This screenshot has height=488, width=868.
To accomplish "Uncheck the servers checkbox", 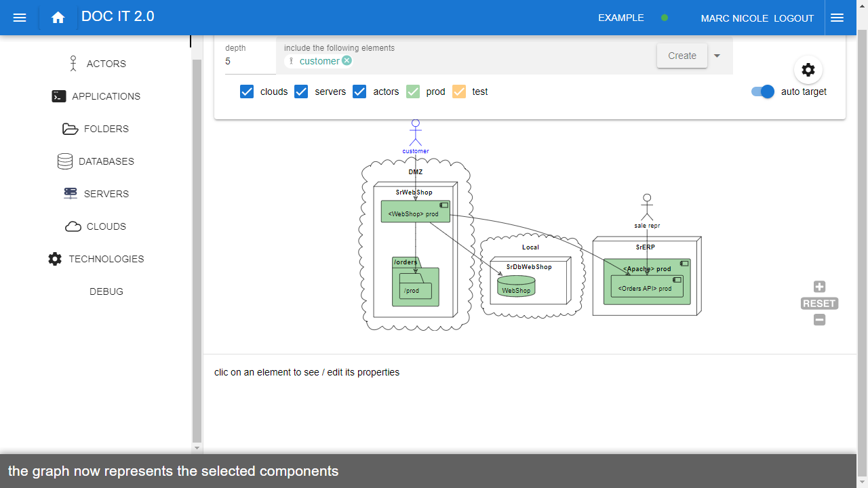I will [301, 91].
